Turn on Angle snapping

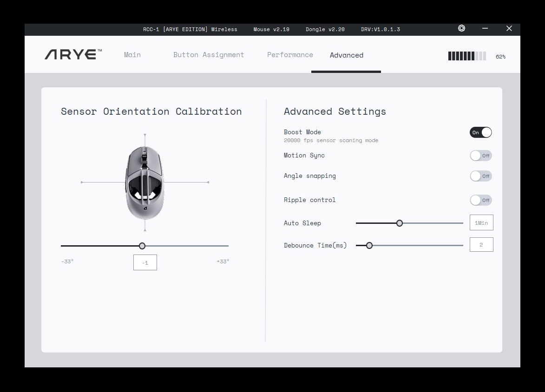tap(480, 176)
